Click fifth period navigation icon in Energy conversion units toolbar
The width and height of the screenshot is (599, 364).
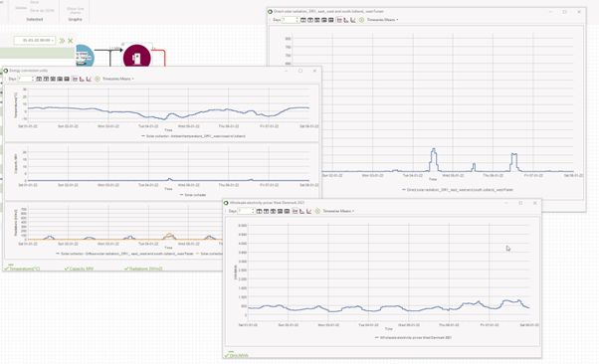coord(67,79)
